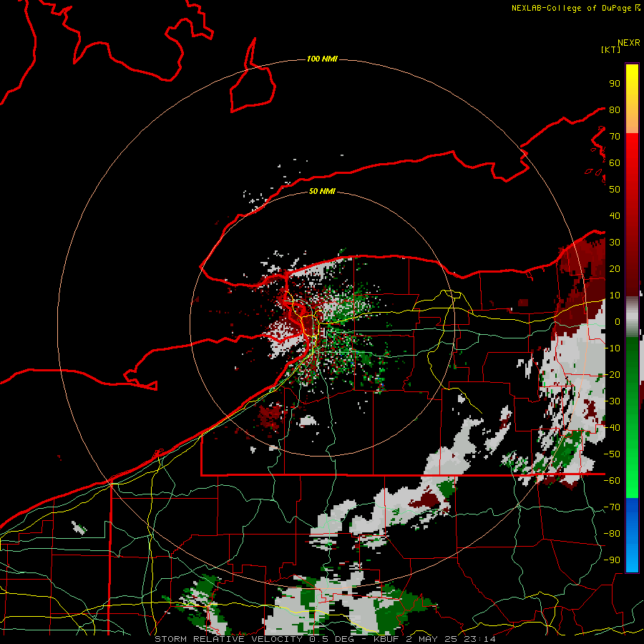Click the 30 value on the velocity scale
The width and height of the screenshot is (644, 644).
click(x=615, y=242)
